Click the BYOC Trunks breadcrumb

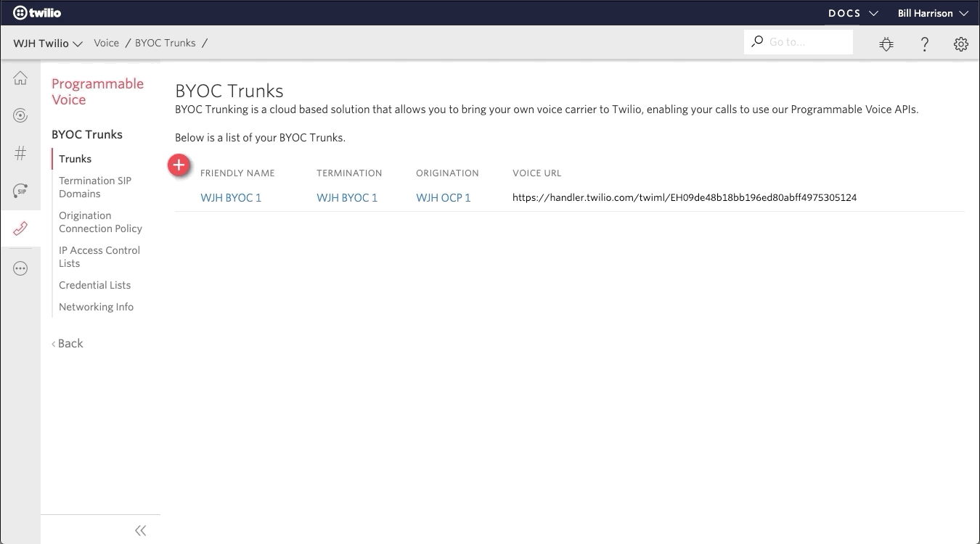tap(166, 43)
